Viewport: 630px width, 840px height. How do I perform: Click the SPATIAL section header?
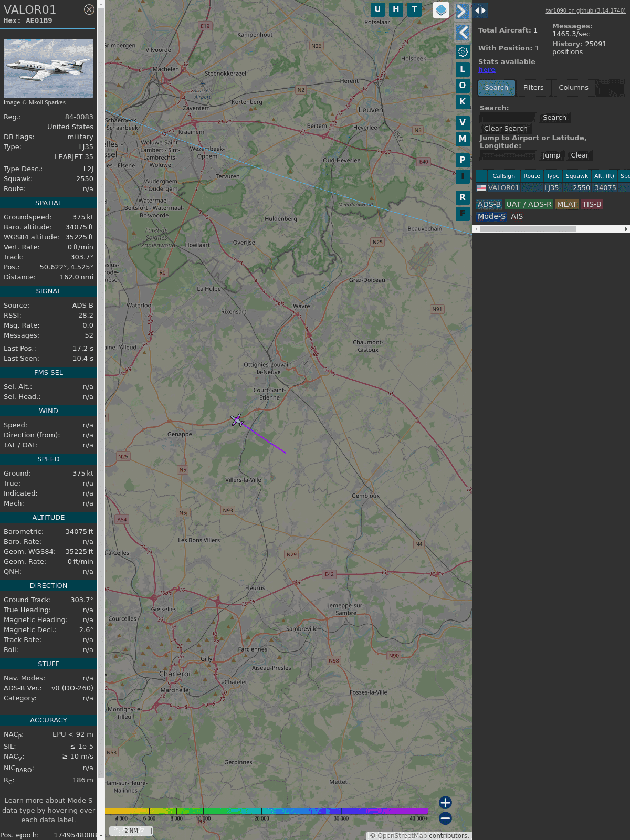[x=48, y=203]
